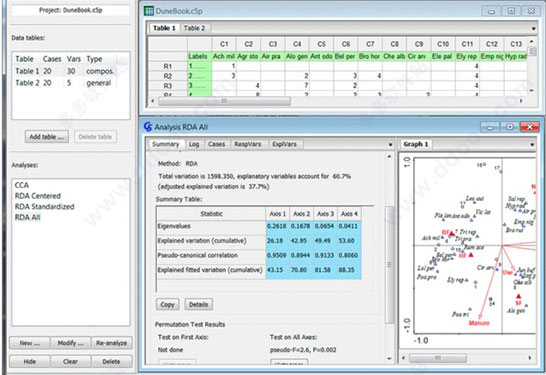
Task: Switch to Table 2 tab
Action: 194,28
